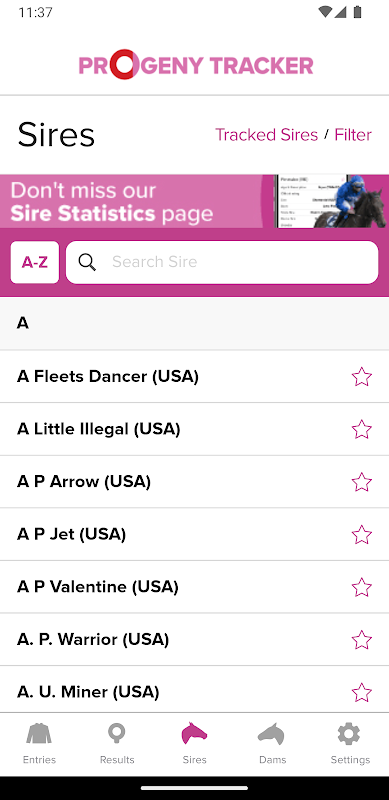
Task: Open the Filter options
Action: [353, 135]
